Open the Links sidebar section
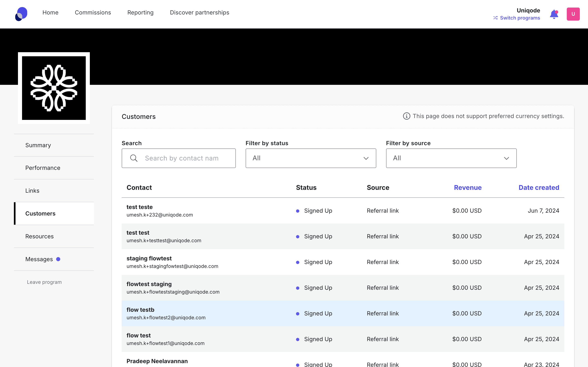The image size is (588, 367). pos(32,191)
